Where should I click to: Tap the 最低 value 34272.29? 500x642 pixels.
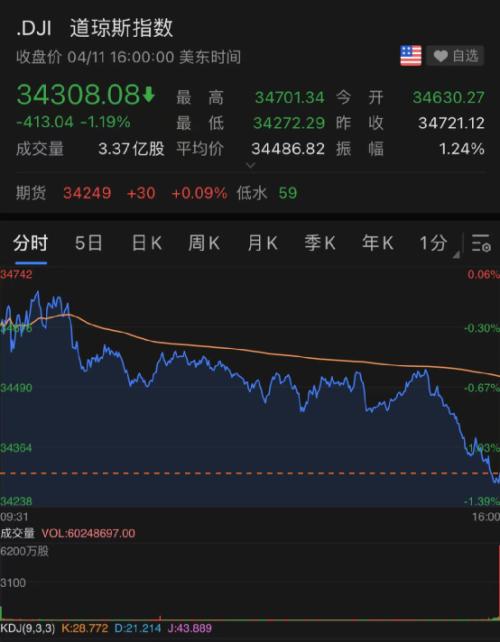coord(289,123)
